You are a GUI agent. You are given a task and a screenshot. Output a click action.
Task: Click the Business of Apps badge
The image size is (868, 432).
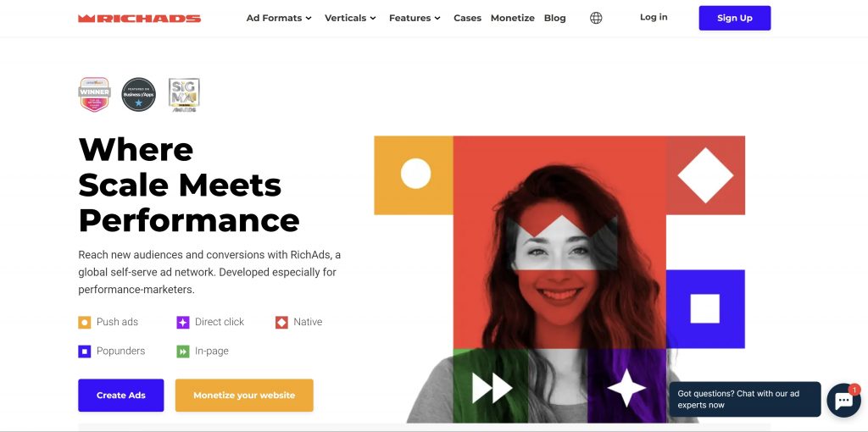[139, 95]
